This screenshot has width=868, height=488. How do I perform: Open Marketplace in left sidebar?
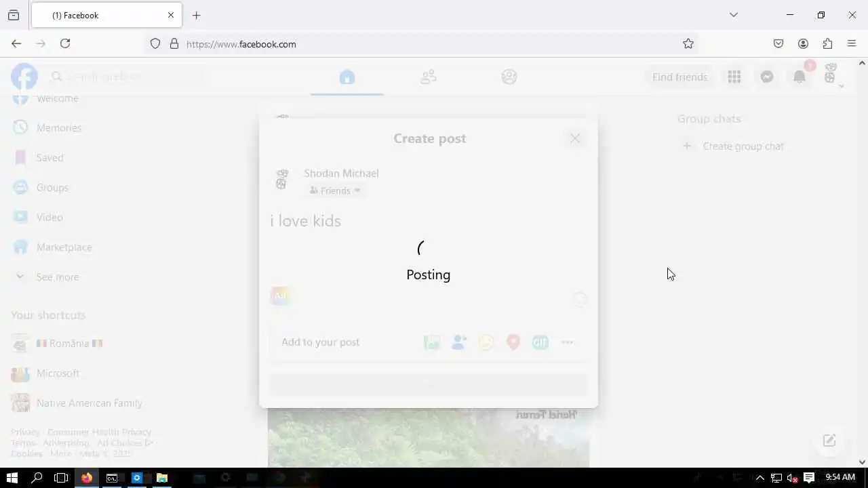tap(64, 247)
